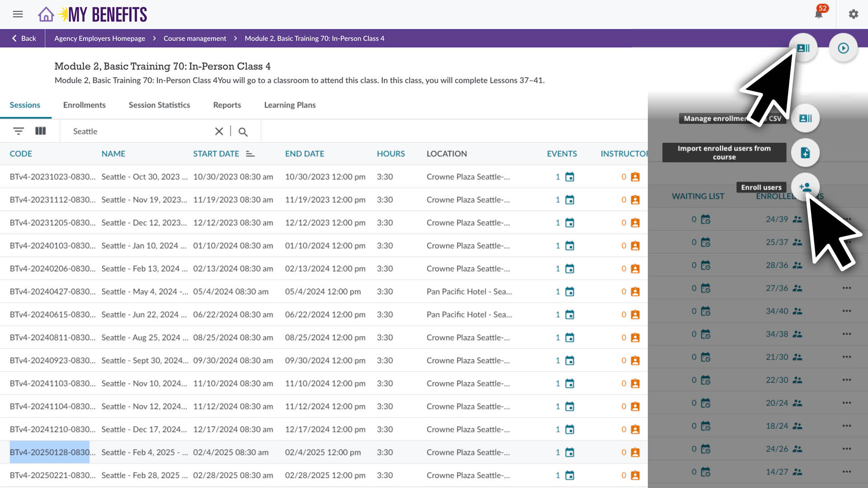Click the circular play button
868x488 pixels.
[843, 48]
